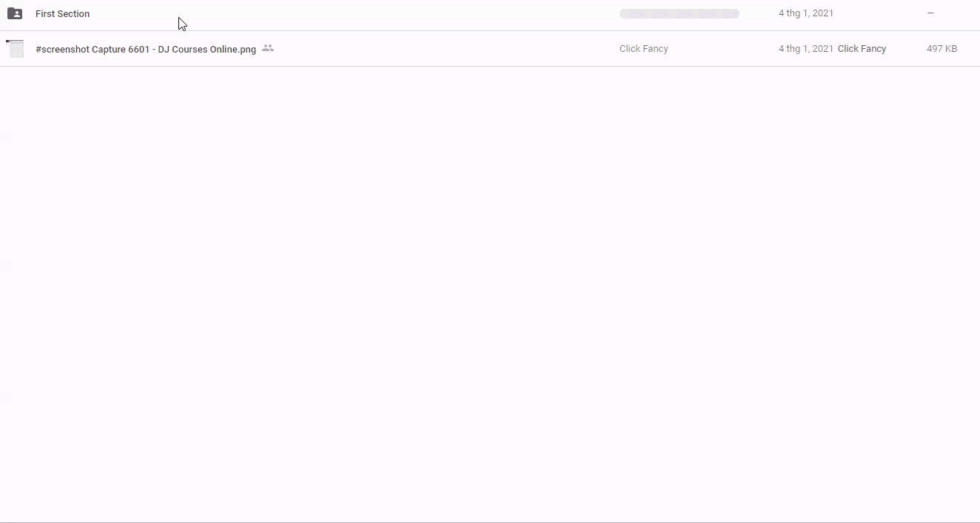The width and height of the screenshot is (980, 523).
Task: Click the empty area below the file list
Action: 489,296
